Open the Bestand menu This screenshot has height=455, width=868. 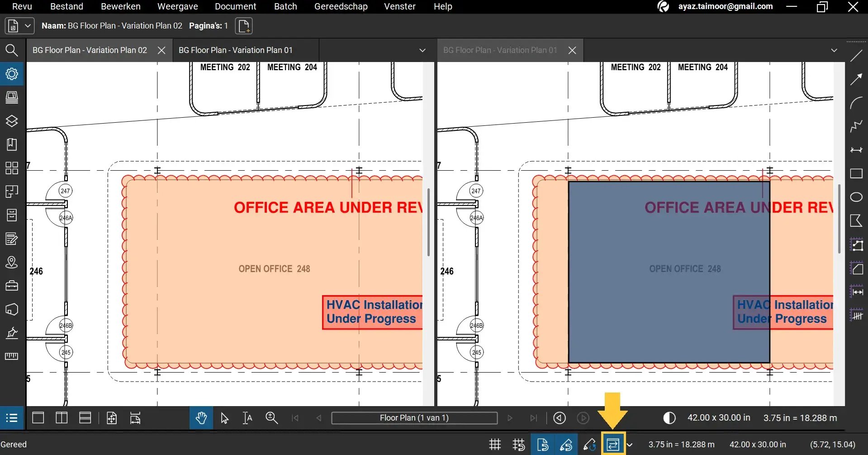66,6
